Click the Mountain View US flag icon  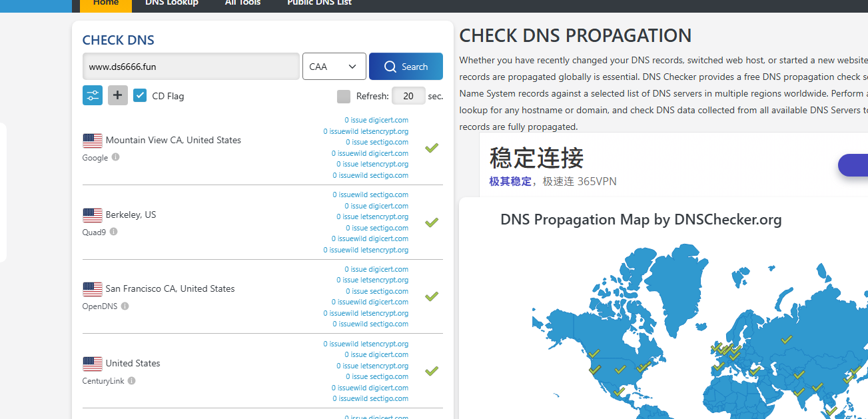(93, 141)
